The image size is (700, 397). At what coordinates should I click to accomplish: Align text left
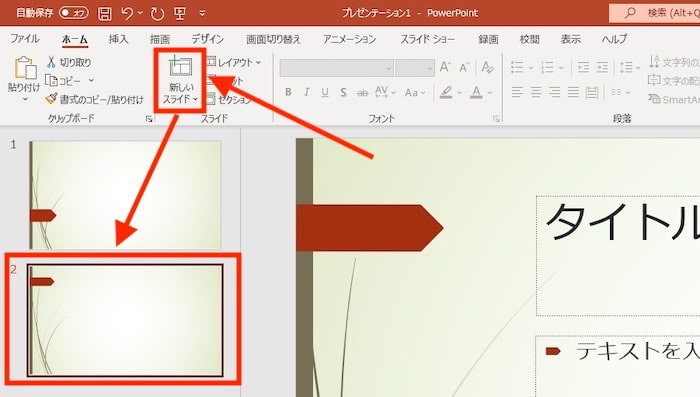[x=517, y=92]
